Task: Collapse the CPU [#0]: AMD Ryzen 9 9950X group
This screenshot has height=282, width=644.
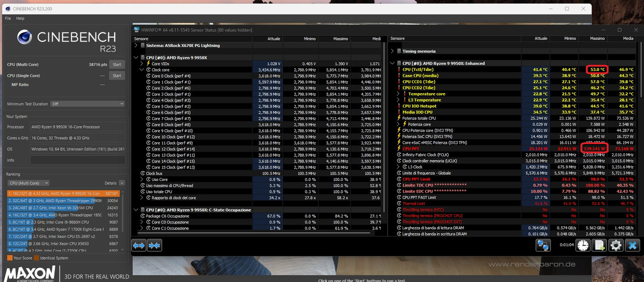Action: pos(136,58)
